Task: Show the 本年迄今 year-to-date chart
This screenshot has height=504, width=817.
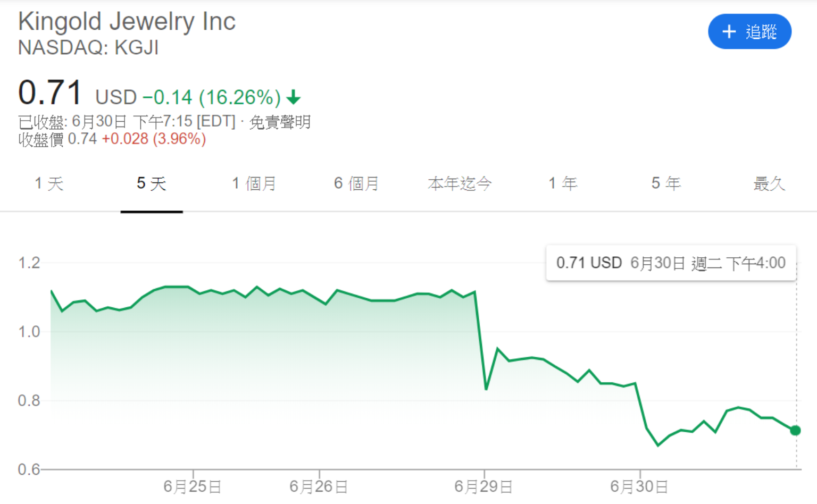Action: tap(460, 184)
